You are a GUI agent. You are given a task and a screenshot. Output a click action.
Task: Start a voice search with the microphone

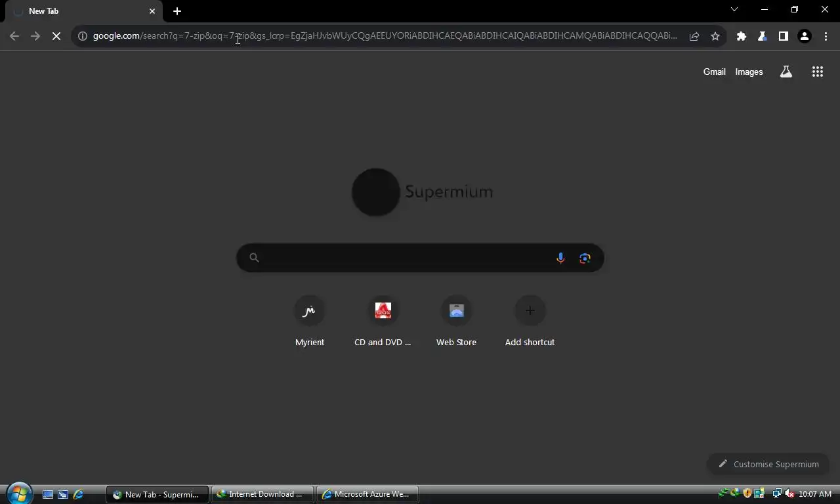pyautogui.click(x=560, y=258)
